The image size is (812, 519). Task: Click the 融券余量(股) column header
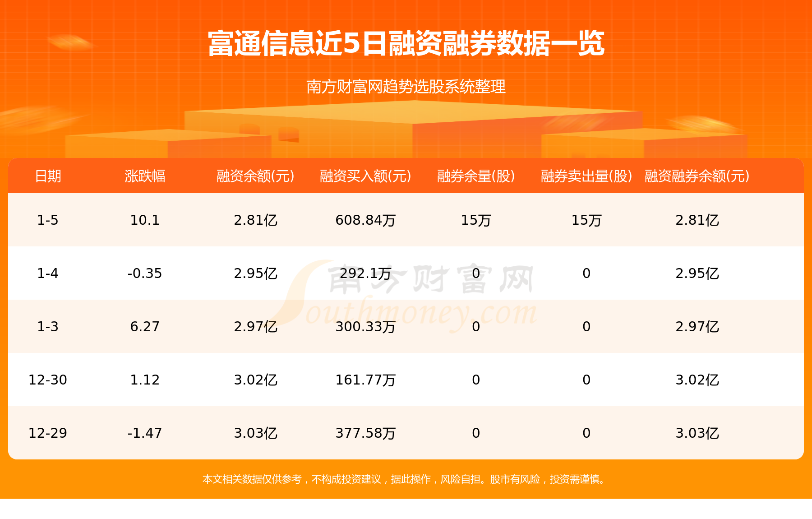[476, 176]
